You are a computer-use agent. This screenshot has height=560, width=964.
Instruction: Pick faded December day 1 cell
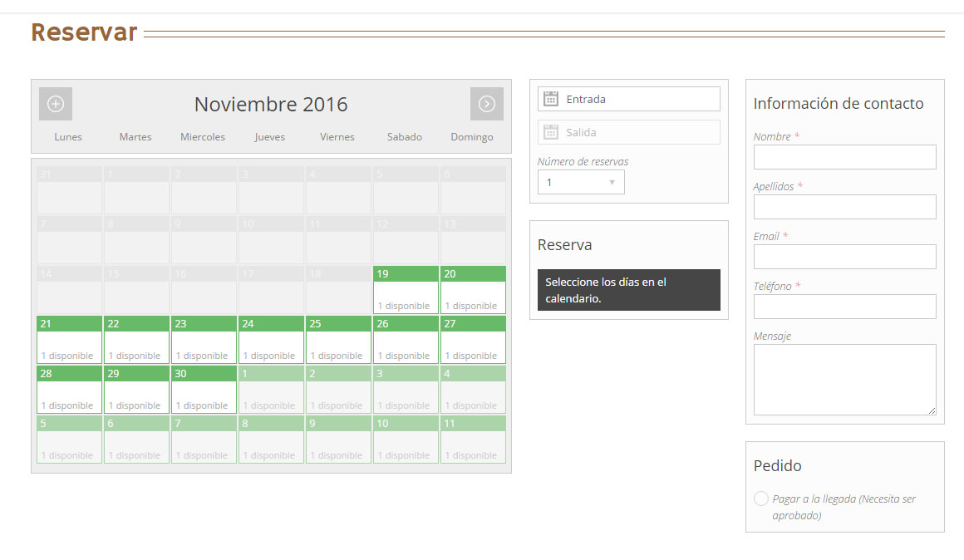click(x=271, y=390)
